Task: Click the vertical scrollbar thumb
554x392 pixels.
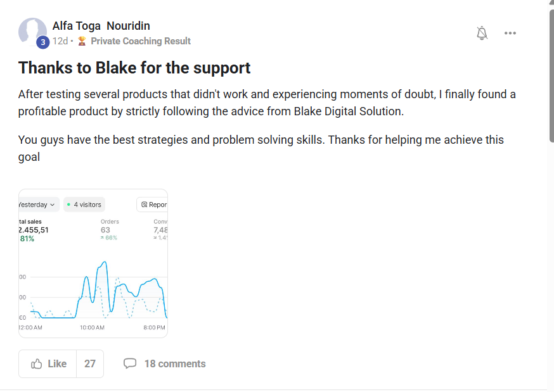Action: click(550, 76)
